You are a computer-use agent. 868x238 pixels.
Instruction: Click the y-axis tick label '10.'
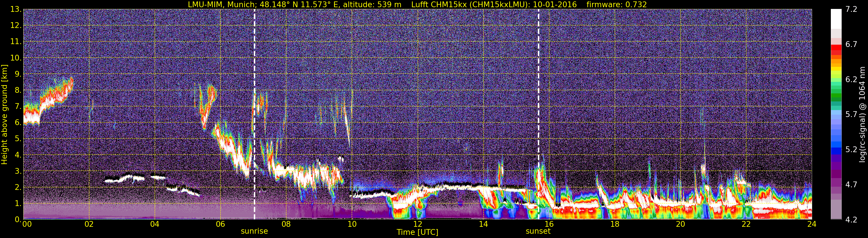pos(16,58)
